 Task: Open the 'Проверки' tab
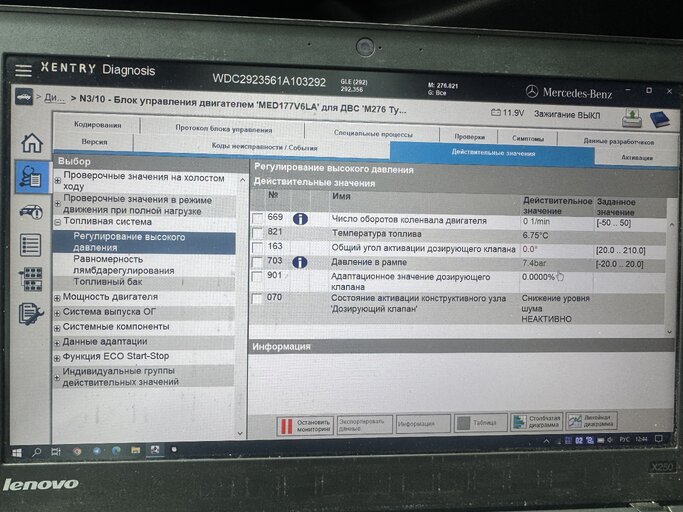pyautogui.click(x=469, y=136)
